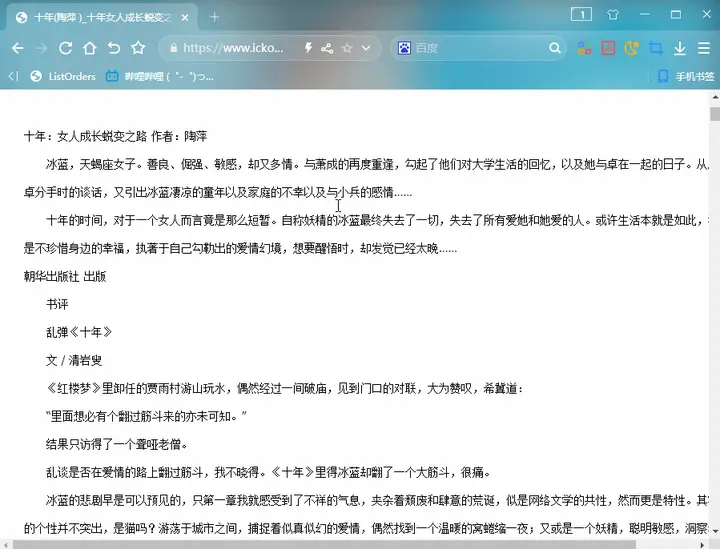Click the horizontal scrollbar right arrow
Screen dimensions: 720x549
point(703,545)
